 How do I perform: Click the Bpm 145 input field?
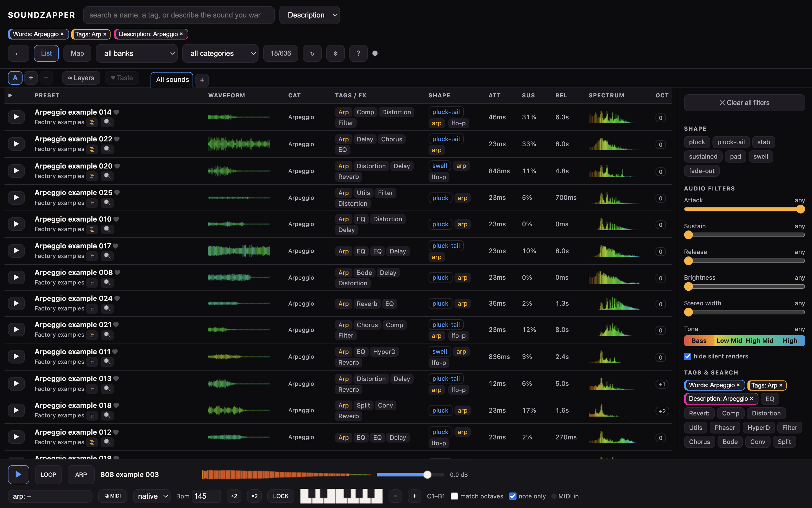coord(206,496)
